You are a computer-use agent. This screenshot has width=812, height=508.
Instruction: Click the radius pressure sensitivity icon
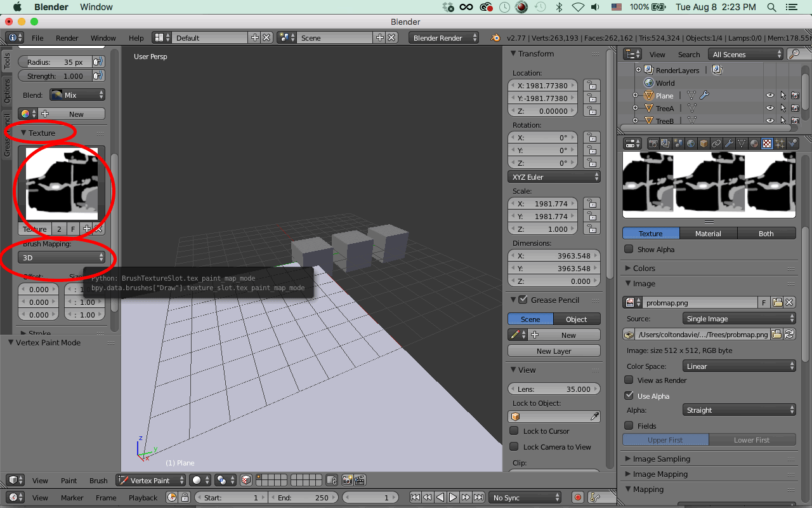point(98,62)
